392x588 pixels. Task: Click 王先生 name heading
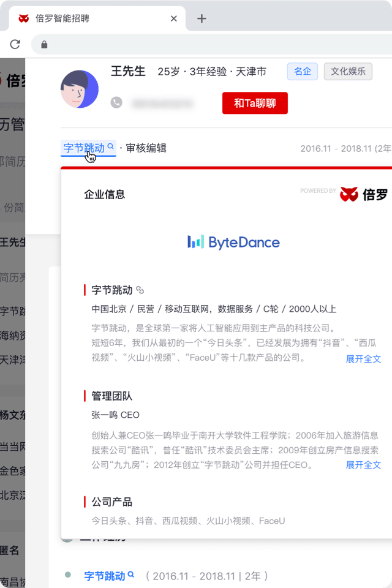click(x=128, y=71)
